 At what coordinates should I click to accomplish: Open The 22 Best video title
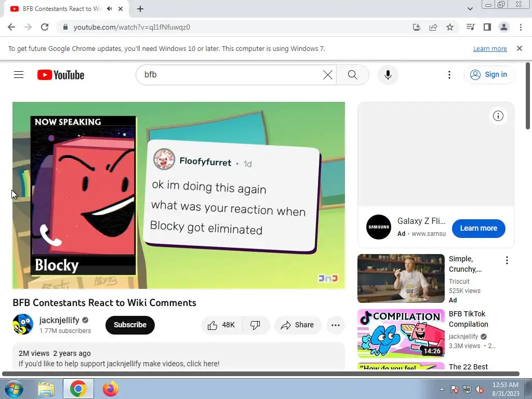tap(468, 367)
